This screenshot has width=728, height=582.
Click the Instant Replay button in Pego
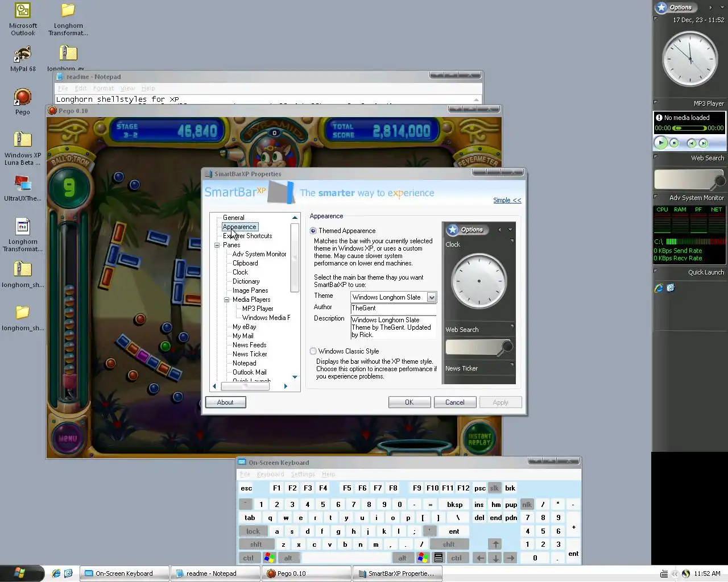pyautogui.click(x=479, y=439)
